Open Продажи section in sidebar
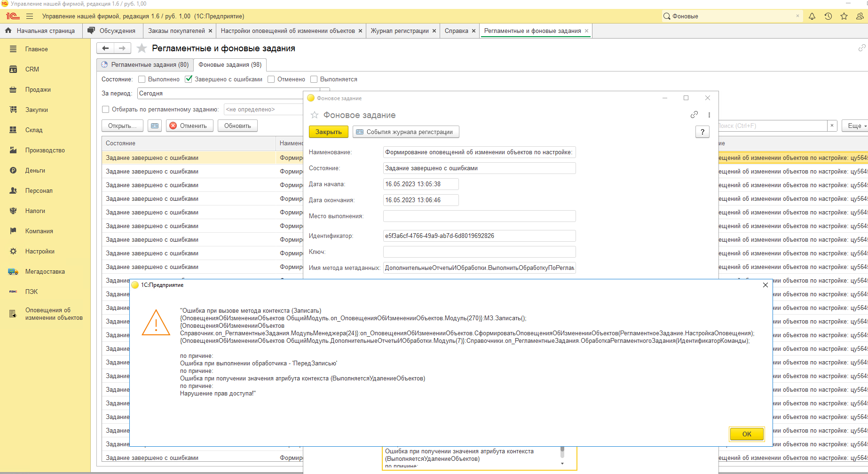Screen dimensions: 868x474 pos(38,89)
